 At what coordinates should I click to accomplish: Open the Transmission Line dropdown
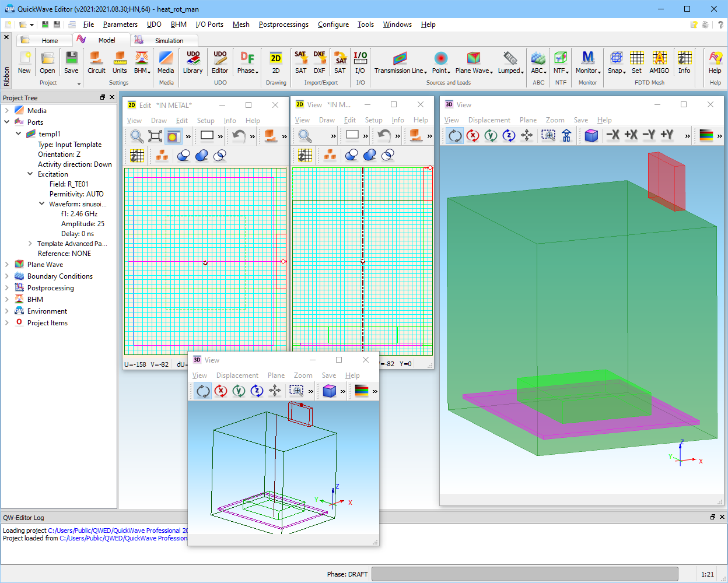(400, 62)
